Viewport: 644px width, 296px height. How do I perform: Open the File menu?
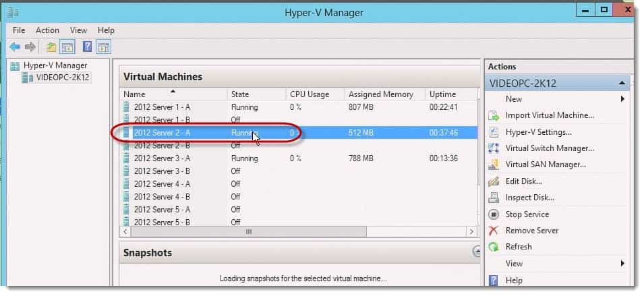tap(19, 30)
